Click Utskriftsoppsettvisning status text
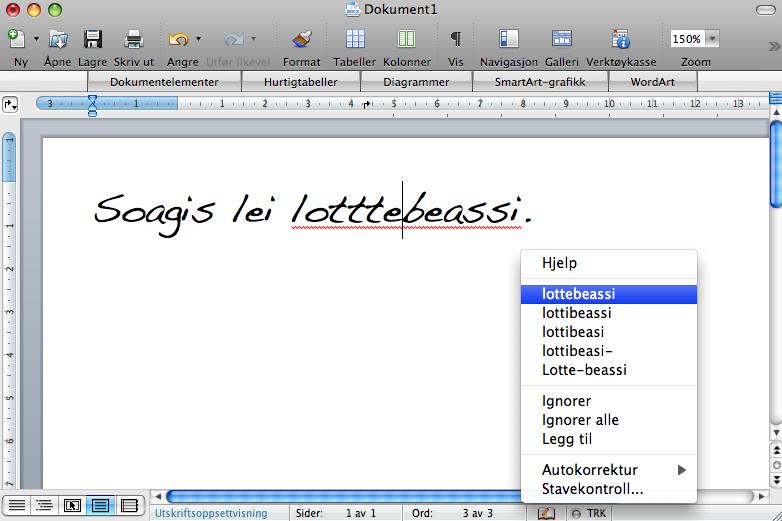This screenshot has width=782, height=521. click(211, 513)
